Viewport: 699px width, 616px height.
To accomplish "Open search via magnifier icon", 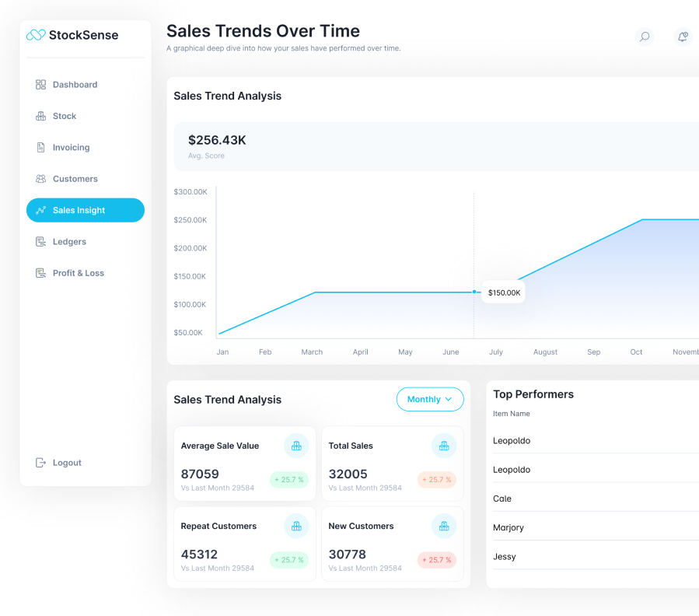I will (644, 37).
